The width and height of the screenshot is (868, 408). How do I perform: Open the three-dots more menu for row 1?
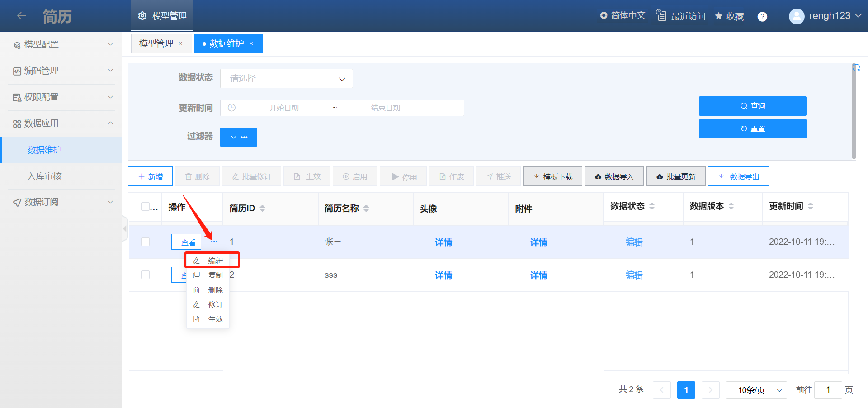(214, 242)
